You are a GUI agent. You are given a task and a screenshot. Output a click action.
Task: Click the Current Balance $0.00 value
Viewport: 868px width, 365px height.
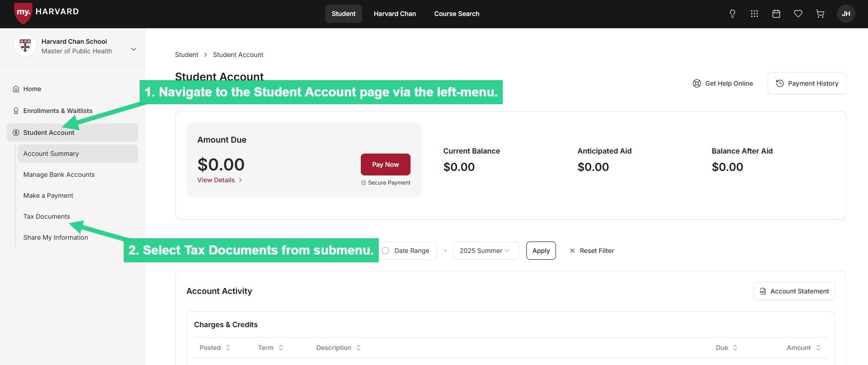(x=459, y=167)
